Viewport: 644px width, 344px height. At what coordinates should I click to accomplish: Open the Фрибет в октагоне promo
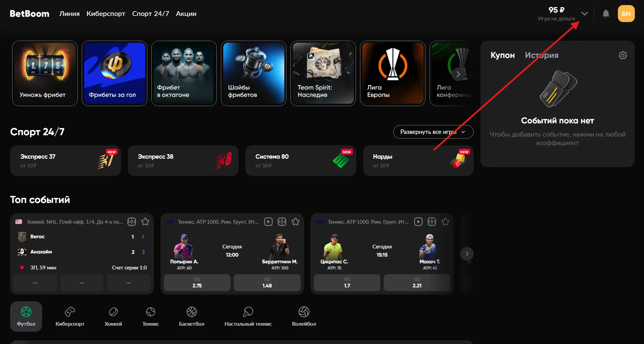click(x=184, y=74)
